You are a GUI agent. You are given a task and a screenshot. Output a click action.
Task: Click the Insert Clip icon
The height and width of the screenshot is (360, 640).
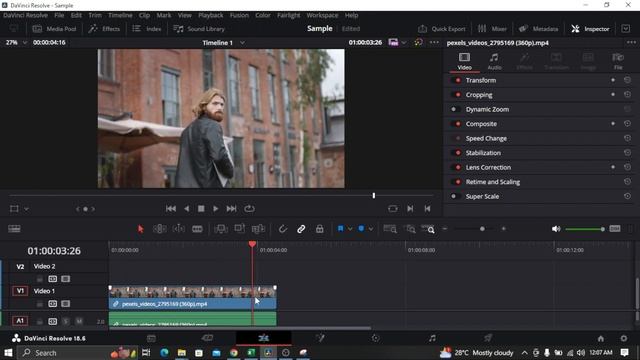[221, 229]
